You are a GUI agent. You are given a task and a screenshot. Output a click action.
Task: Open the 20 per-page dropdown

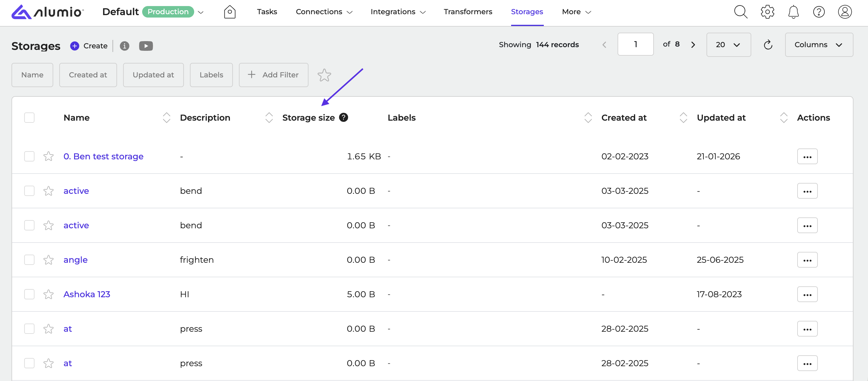click(728, 44)
